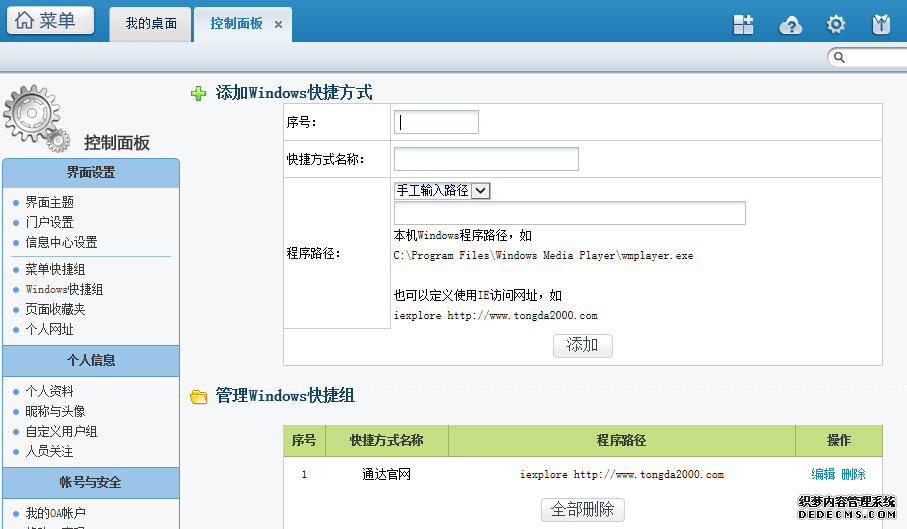Click the example path C:\Program Files text
907x529 pixels.
543,256
